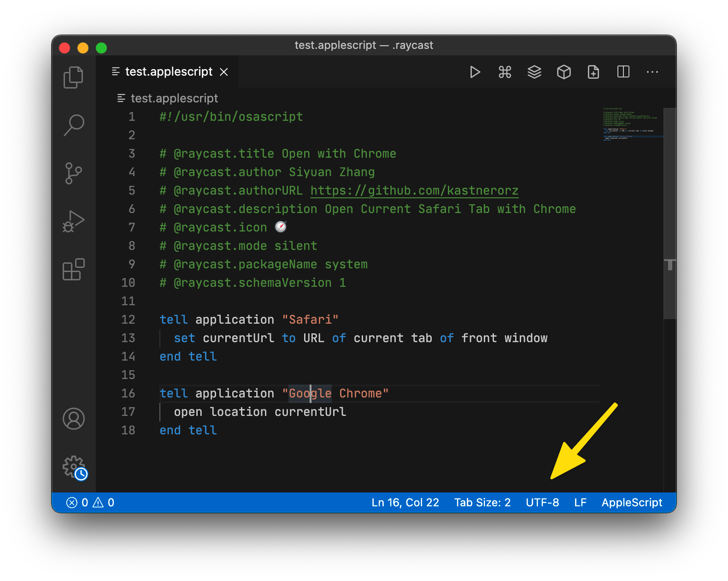
Task: Click line number 12 in the gutter
Action: pyautogui.click(x=128, y=320)
